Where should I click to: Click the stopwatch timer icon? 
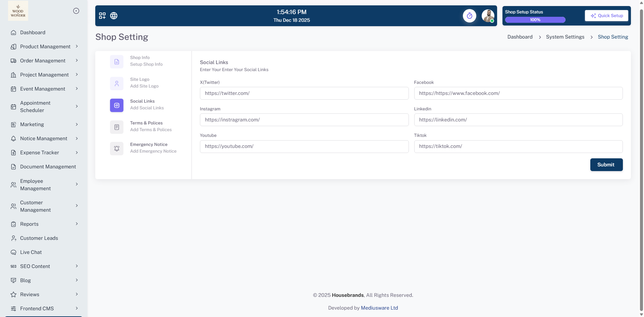tap(469, 16)
